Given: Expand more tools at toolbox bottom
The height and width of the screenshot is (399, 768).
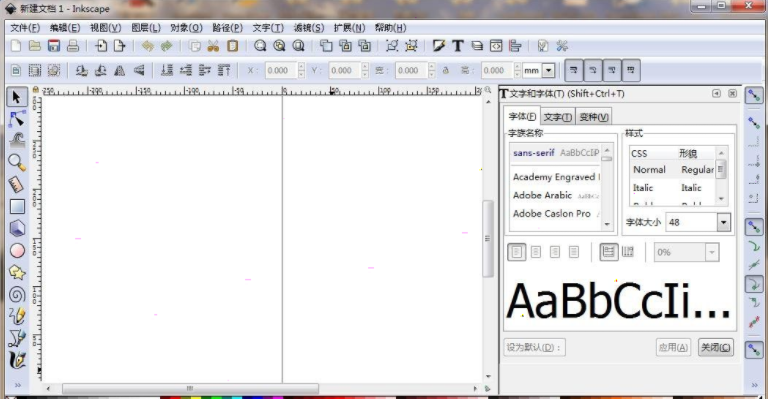Looking at the screenshot, I should 17,385.
